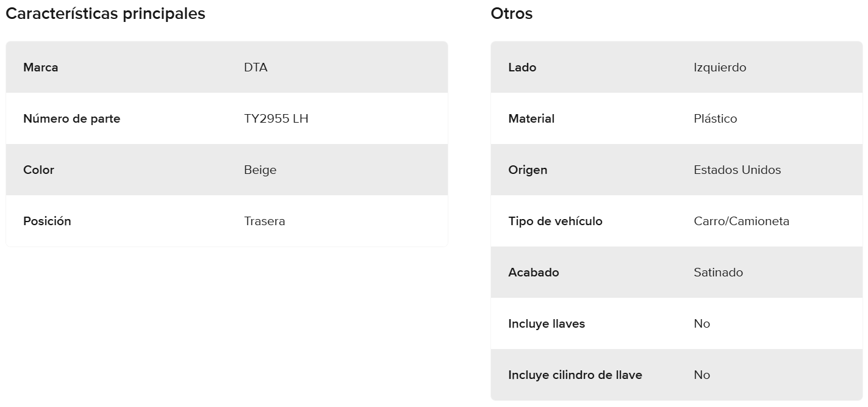Click the "Izquierdo" side value
Screen dimensions: 868x407
[x=720, y=68]
